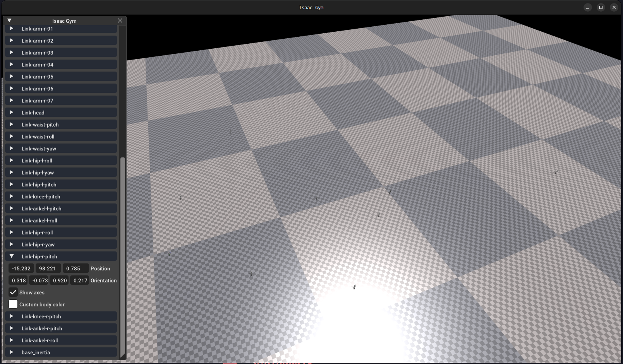Click orientation field 0.318
This screenshot has width=623, height=364.
coord(19,280)
